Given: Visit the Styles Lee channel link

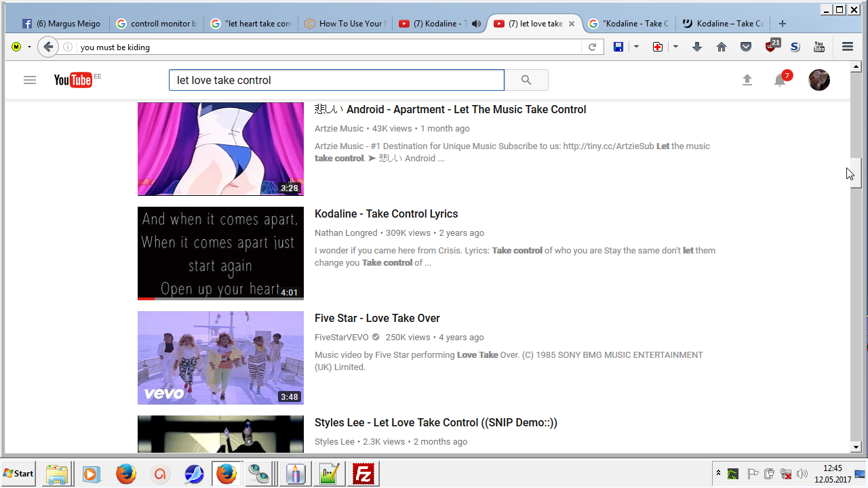Looking at the screenshot, I should click(334, 442).
